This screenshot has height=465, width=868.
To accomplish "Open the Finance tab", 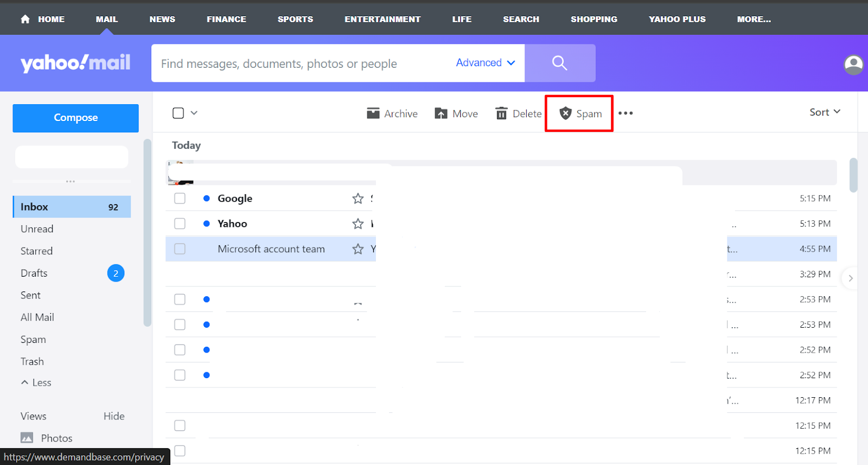I will pyautogui.click(x=226, y=19).
